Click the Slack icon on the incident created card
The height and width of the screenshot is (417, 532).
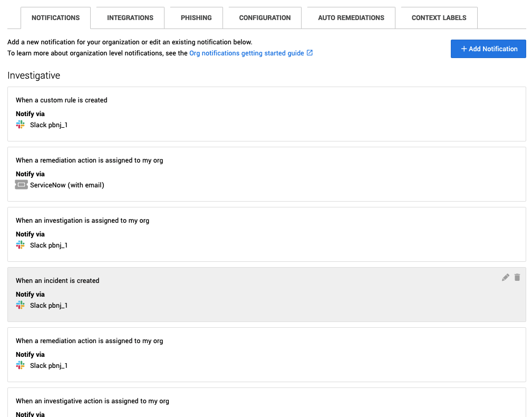point(20,305)
